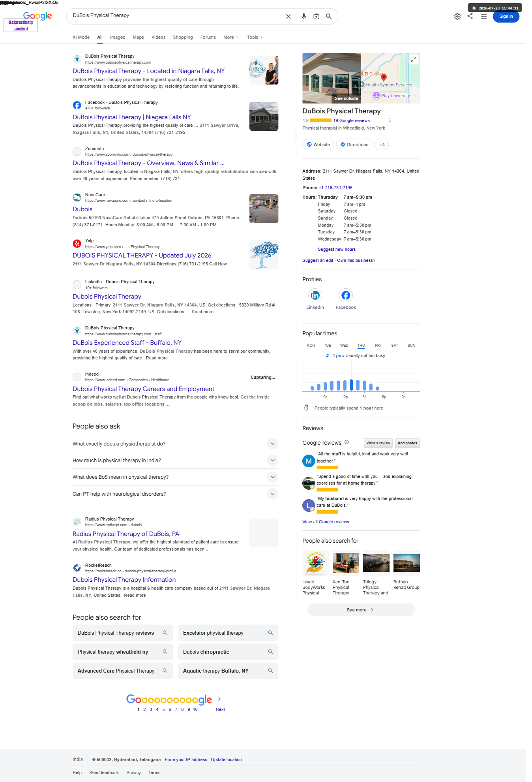Select MON in Popular times

click(311, 346)
